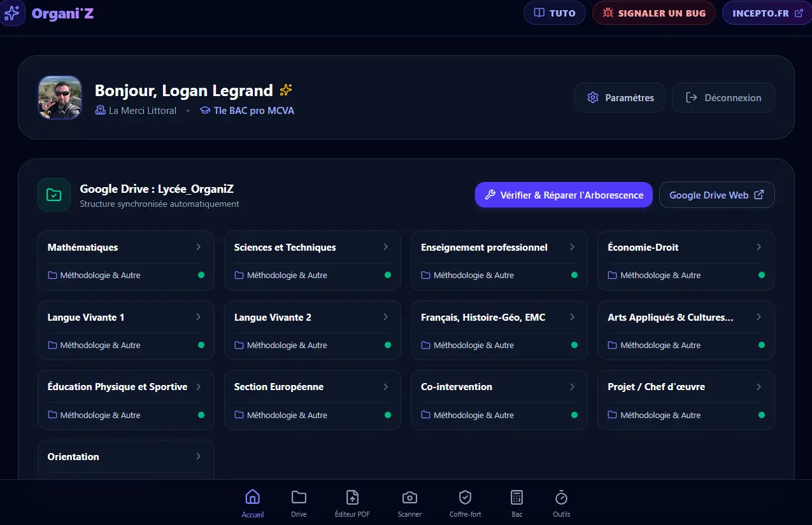Open the Scanner tab
This screenshot has width=812, height=525.
[410, 503]
